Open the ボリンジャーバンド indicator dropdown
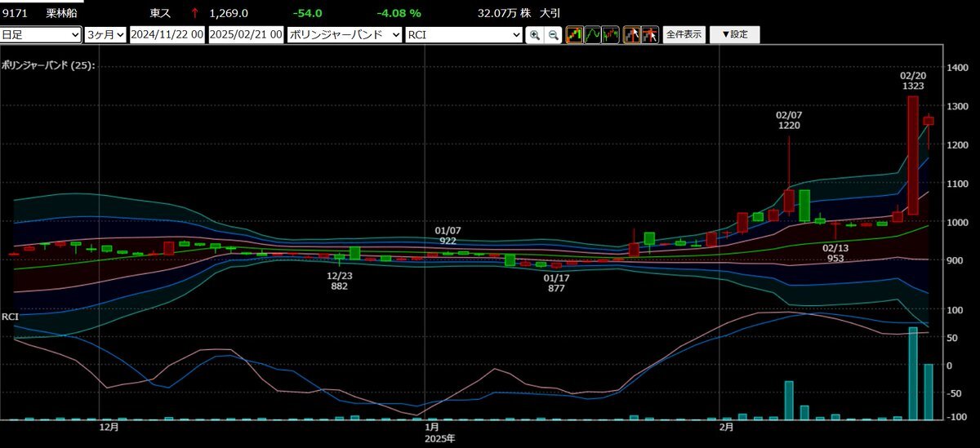This screenshot has width=980, height=448. (x=345, y=35)
